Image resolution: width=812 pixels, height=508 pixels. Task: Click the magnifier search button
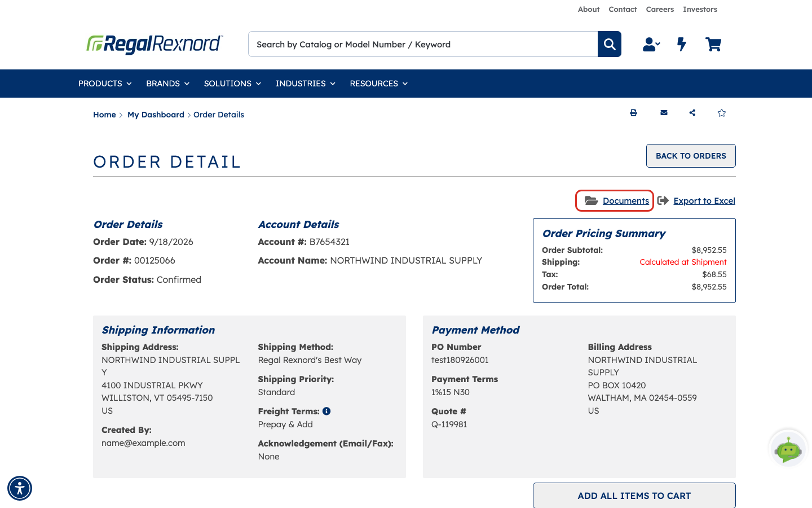(x=610, y=44)
